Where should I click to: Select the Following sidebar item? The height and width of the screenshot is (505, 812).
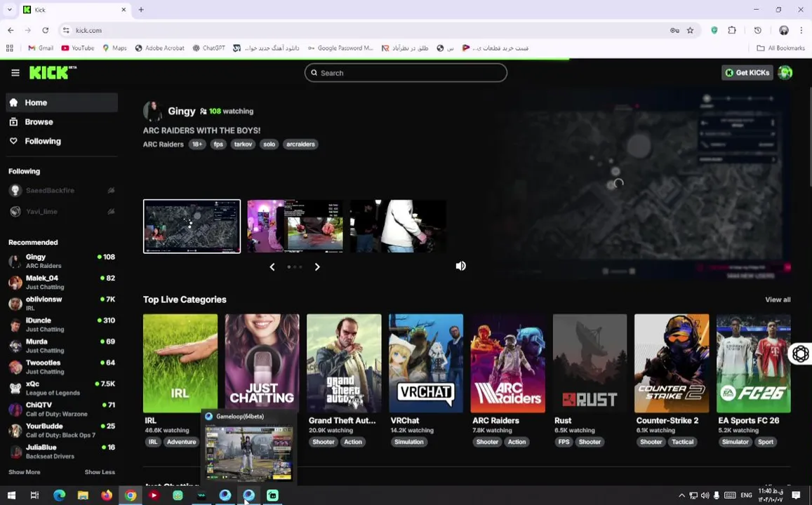tap(62, 141)
